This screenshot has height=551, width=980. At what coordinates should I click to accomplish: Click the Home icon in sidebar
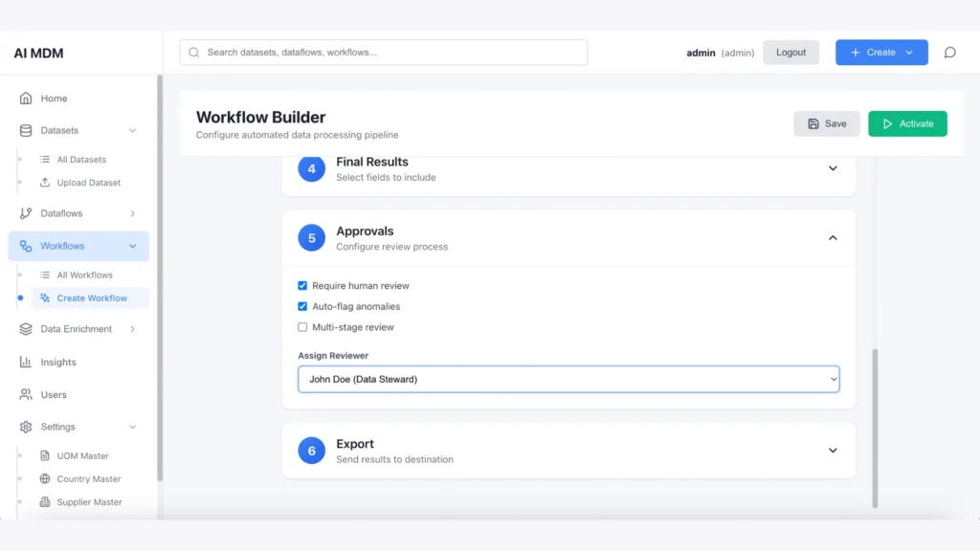click(26, 99)
